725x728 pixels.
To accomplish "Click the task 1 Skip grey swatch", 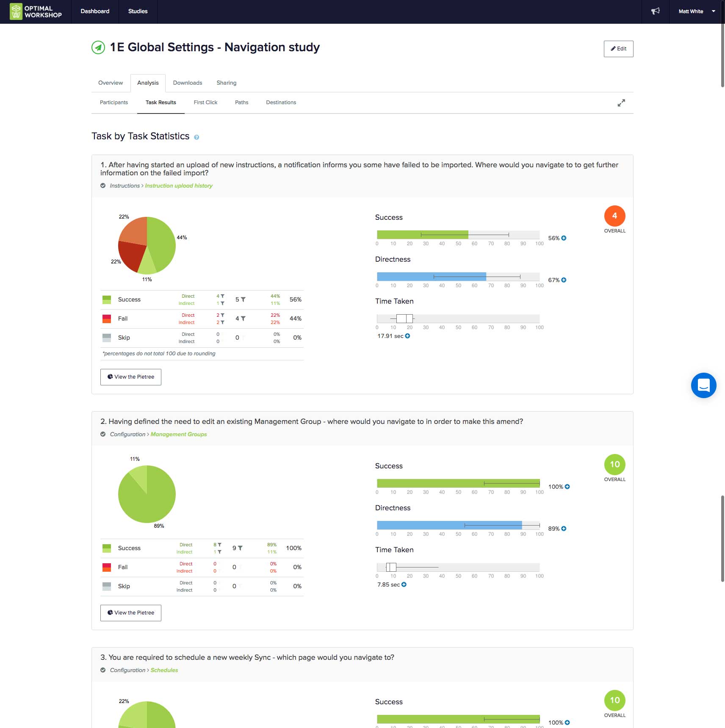I will (107, 338).
